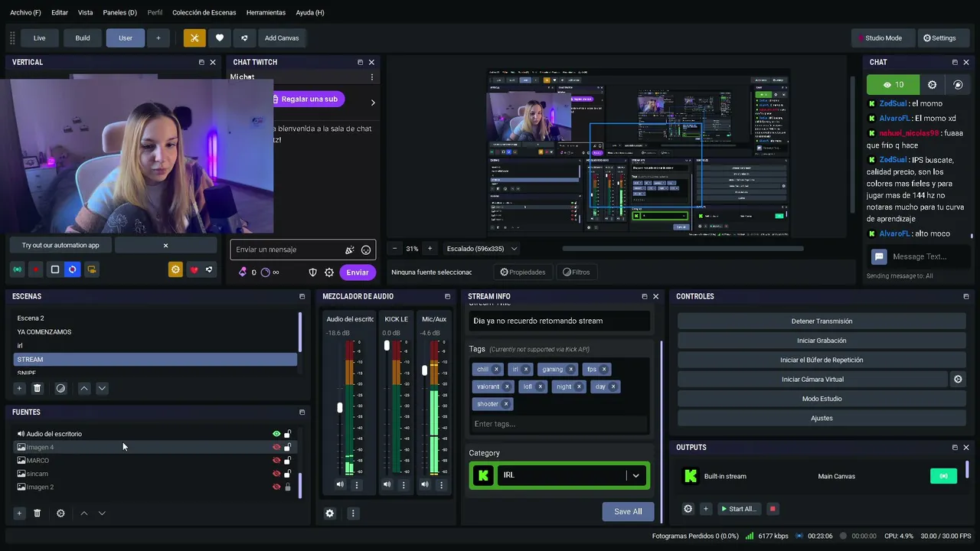Open the Escalado (596x335) dropdown

pyautogui.click(x=482, y=249)
